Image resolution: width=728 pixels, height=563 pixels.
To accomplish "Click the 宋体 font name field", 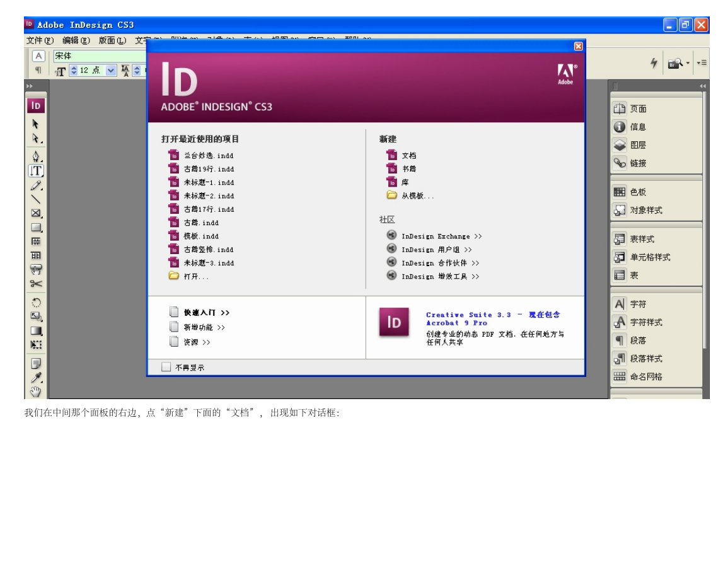I will pyautogui.click(x=100, y=55).
